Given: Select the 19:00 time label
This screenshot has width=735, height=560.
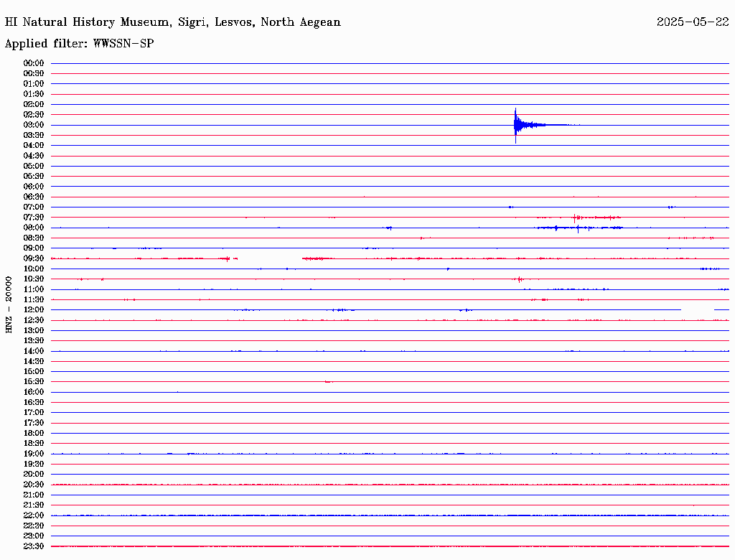Looking at the screenshot, I should [x=34, y=454].
